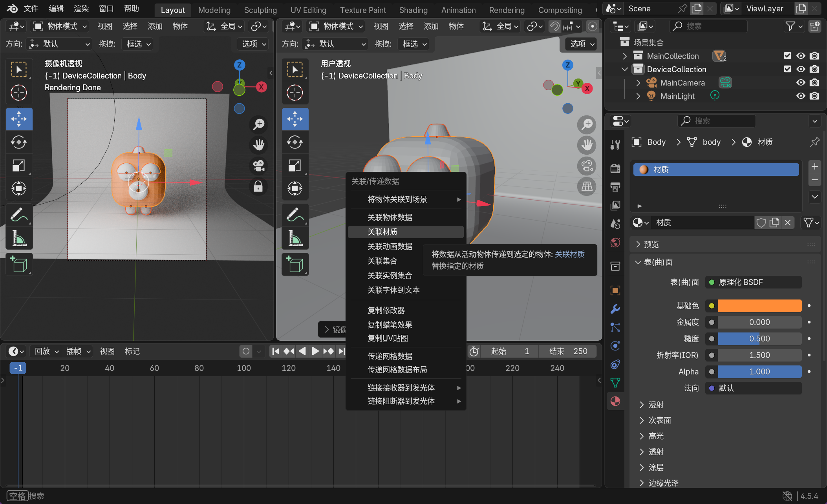
Task: Click the play animation button
Action: pos(315,351)
